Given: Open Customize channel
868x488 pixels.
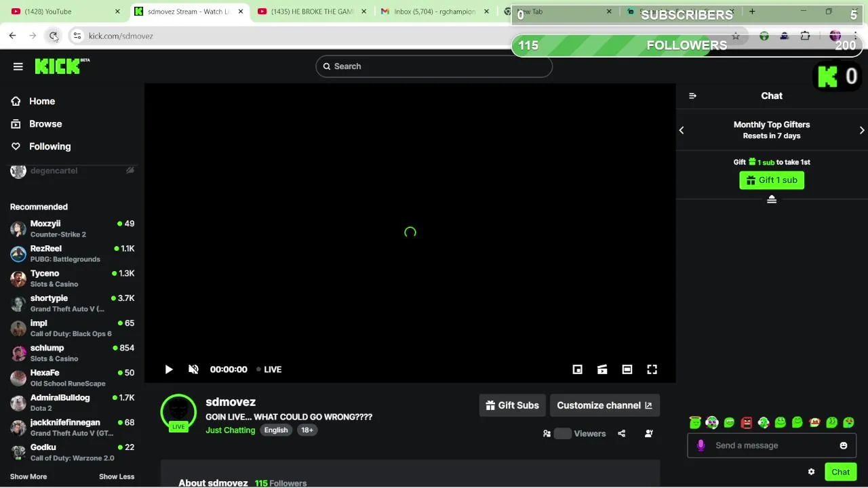Looking at the screenshot, I should 605,405.
